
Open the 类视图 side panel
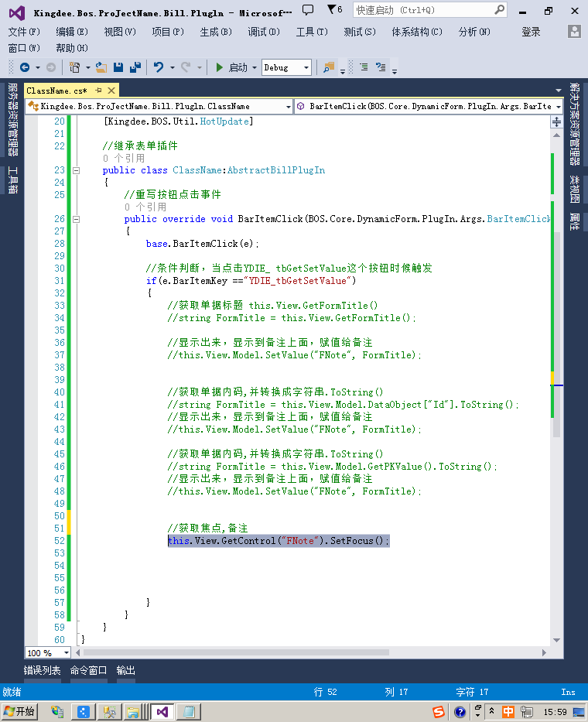(574, 189)
